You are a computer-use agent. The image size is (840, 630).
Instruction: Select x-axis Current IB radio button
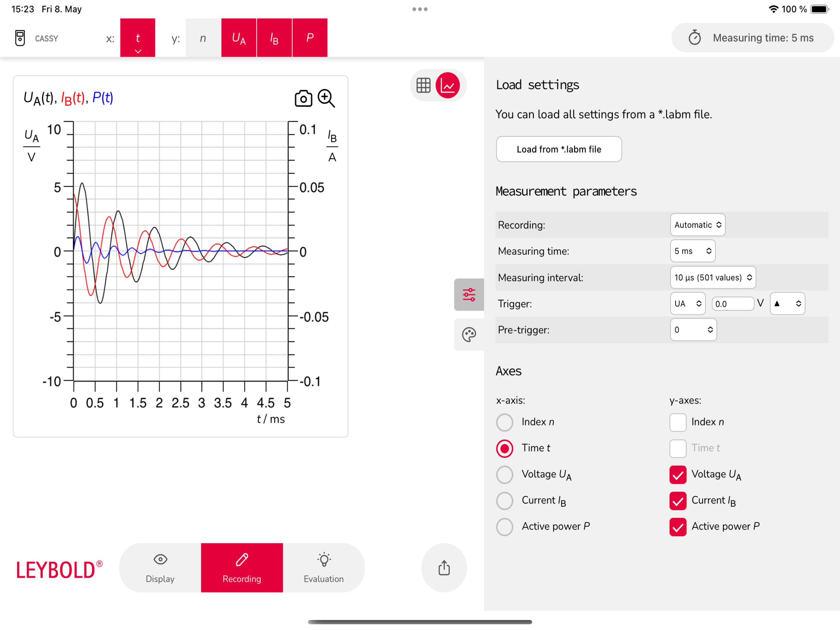(x=505, y=501)
